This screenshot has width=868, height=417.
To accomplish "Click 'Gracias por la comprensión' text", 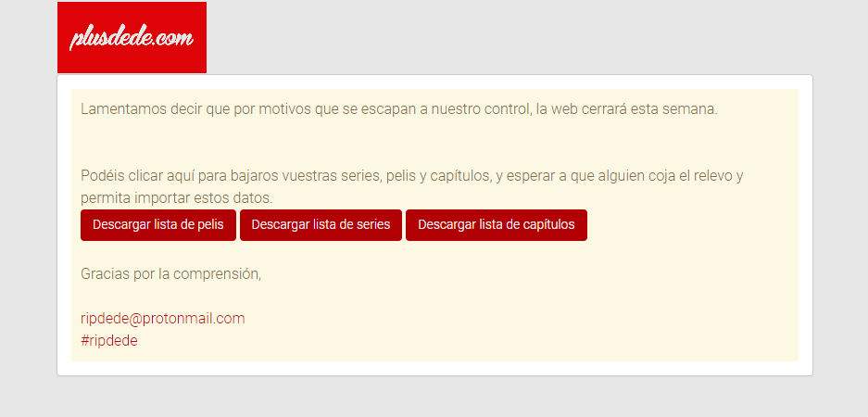I will (x=171, y=274).
